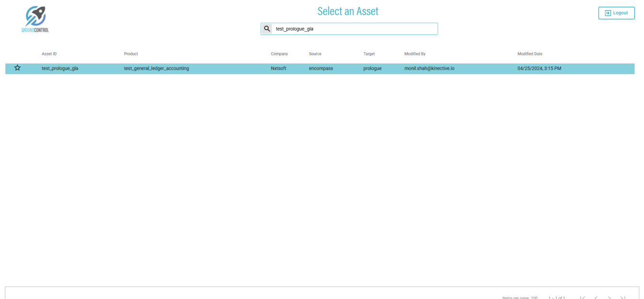The width and height of the screenshot is (644, 299).
Task: Click the Ground Control rocket logo
Action: click(35, 19)
